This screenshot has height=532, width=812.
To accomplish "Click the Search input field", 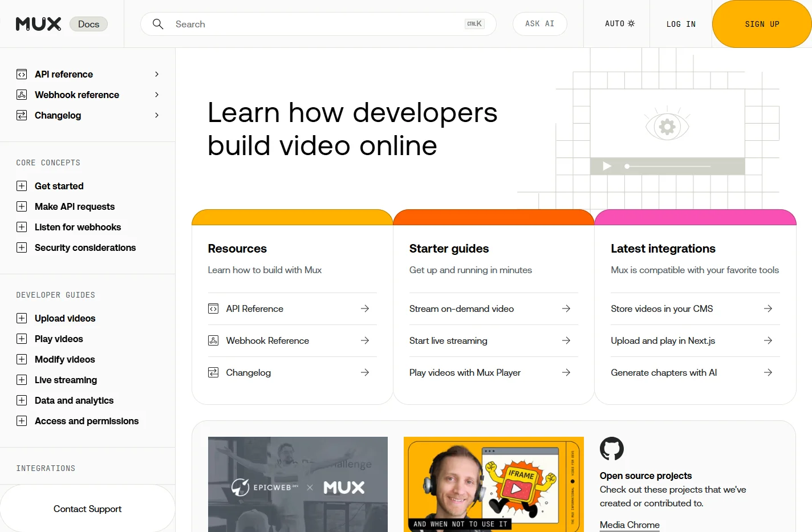I will 318,24.
